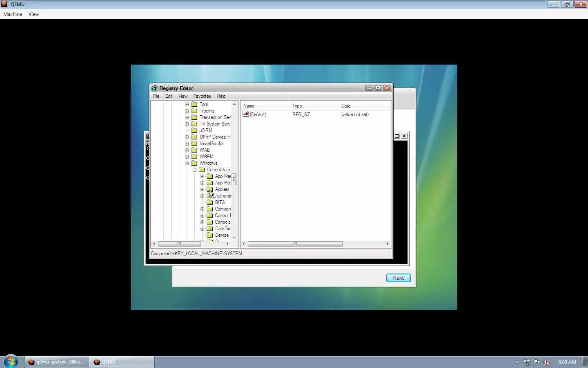Click the uDRM folder icon
This screenshot has height=368, width=588.
coord(194,130)
